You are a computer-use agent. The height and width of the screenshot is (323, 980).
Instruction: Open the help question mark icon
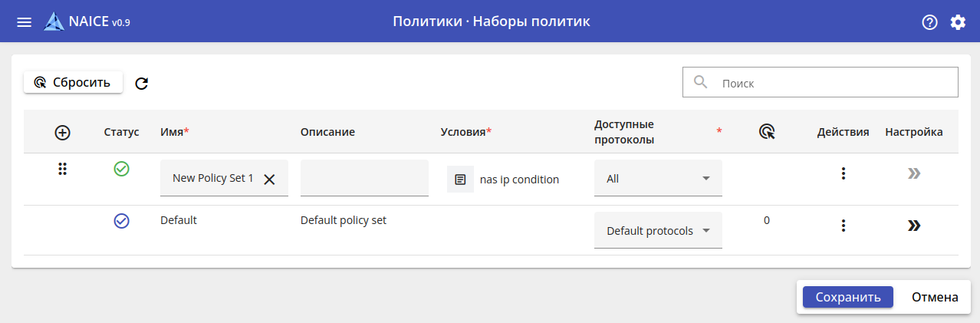pyautogui.click(x=929, y=21)
